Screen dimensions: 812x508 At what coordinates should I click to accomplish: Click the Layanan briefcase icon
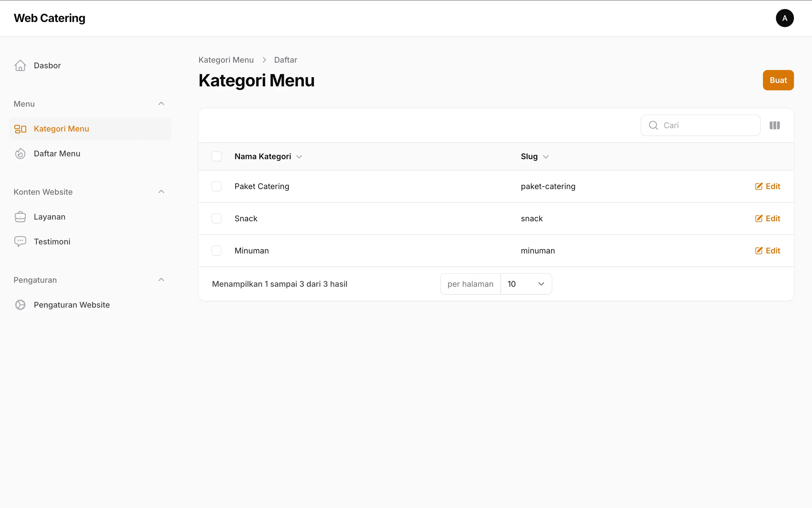pos(20,217)
